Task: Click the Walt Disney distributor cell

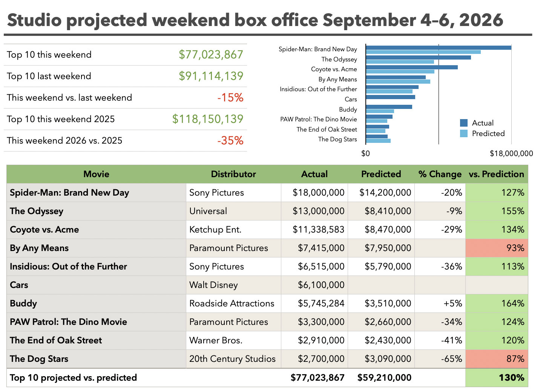Action: click(x=233, y=285)
